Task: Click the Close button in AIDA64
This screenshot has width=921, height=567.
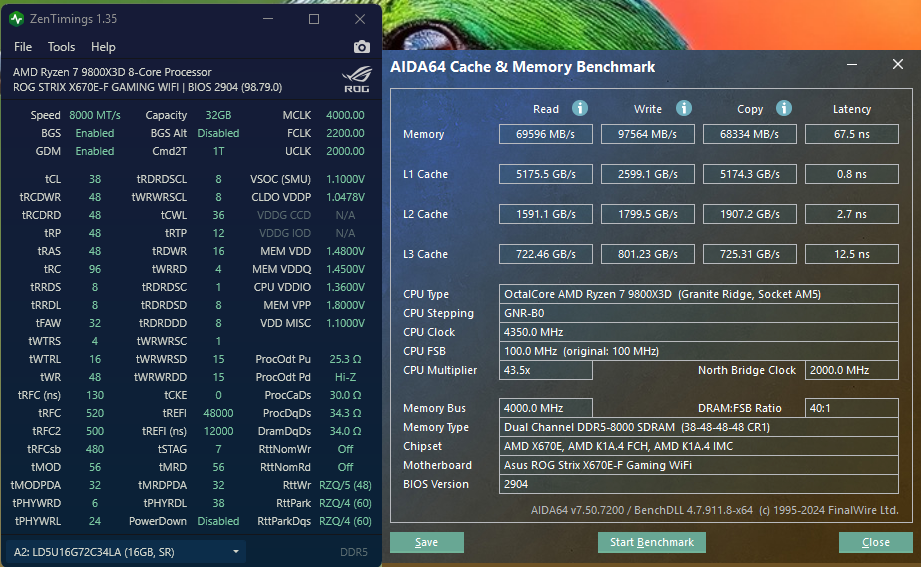Action: pyautogui.click(x=875, y=542)
